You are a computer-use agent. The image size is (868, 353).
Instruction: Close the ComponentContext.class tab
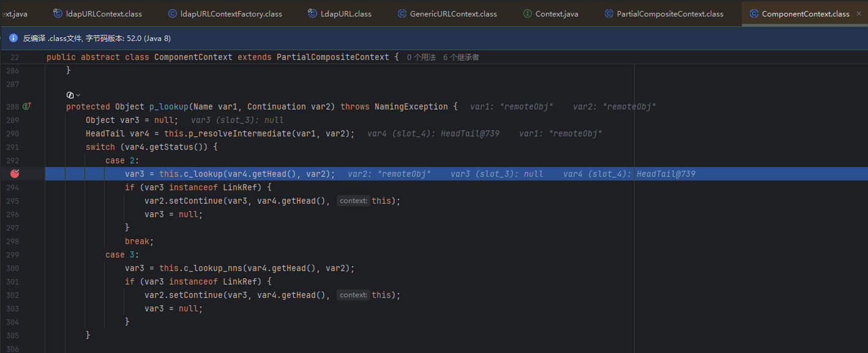(x=859, y=13)
